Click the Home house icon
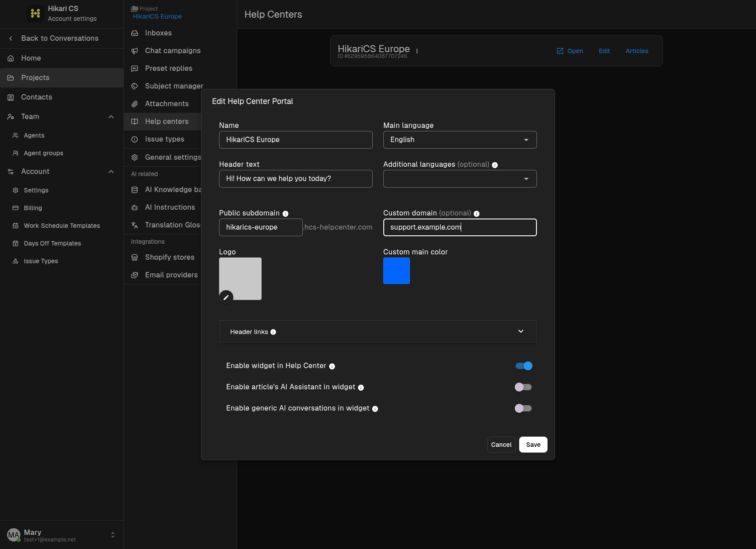 11,58
